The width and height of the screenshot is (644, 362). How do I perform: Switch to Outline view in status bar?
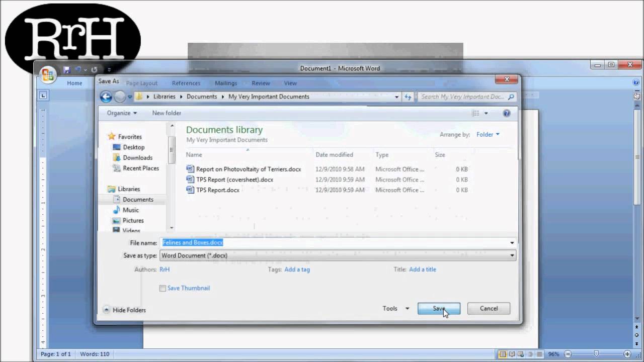coord(530,354)
